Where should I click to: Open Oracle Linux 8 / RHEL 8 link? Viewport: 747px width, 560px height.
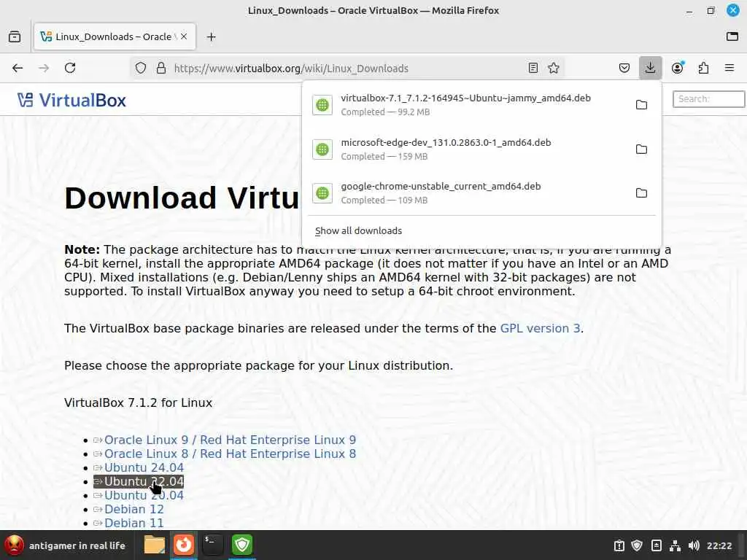[230, 454]
